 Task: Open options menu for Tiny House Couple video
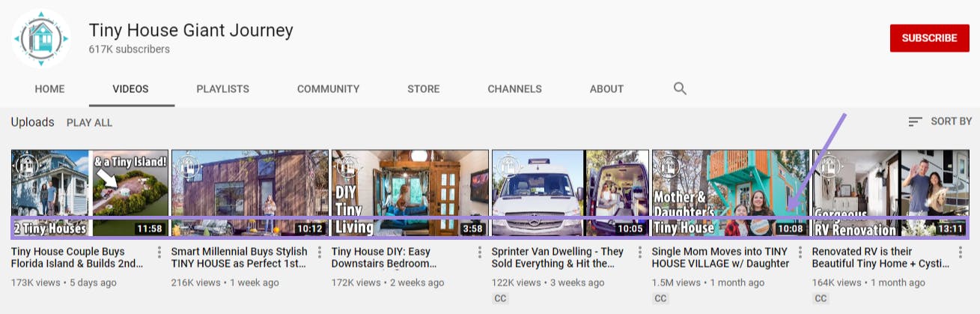(159, 252)
